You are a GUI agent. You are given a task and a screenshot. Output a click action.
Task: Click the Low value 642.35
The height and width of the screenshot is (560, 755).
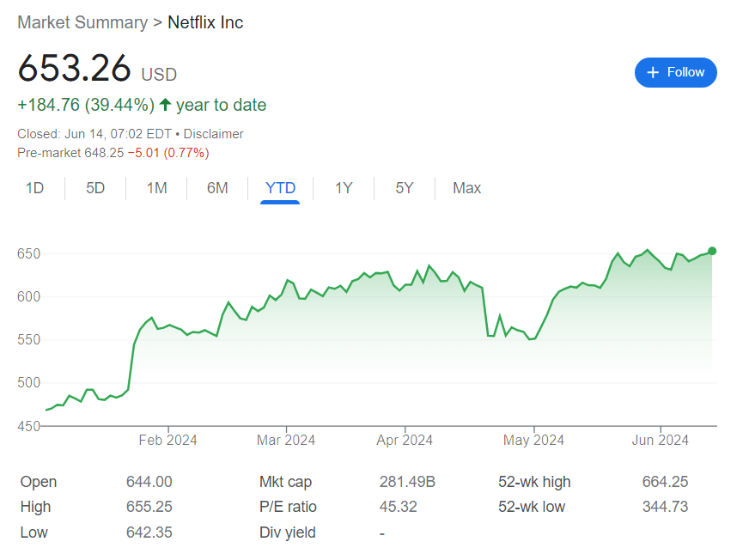pyautogui.click(x=149, y=532)
